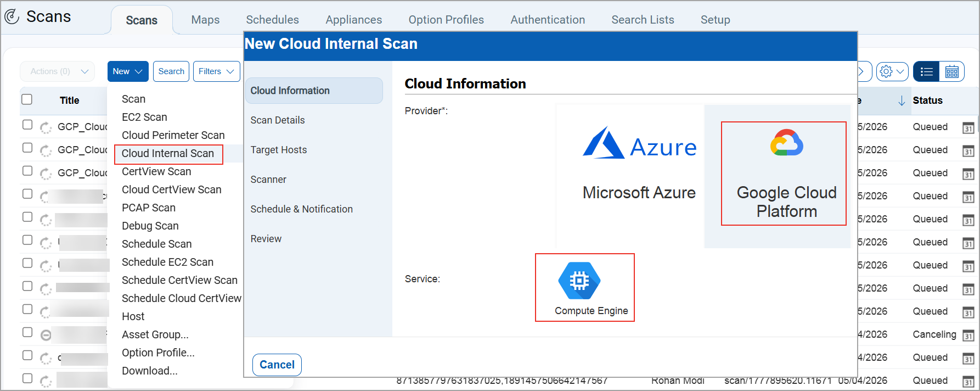
Task: Open the Scans tab
Action: pyautogui.click(x=142, y=20)
